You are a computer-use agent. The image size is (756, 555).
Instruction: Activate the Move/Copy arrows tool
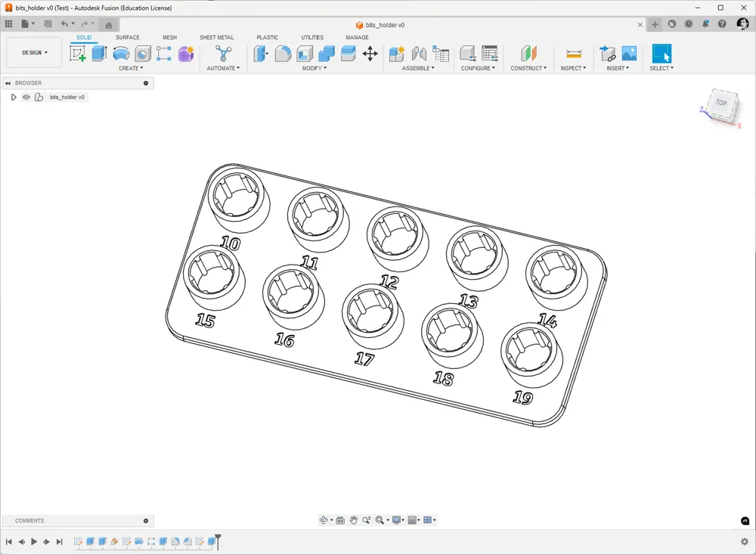point(370,54)
